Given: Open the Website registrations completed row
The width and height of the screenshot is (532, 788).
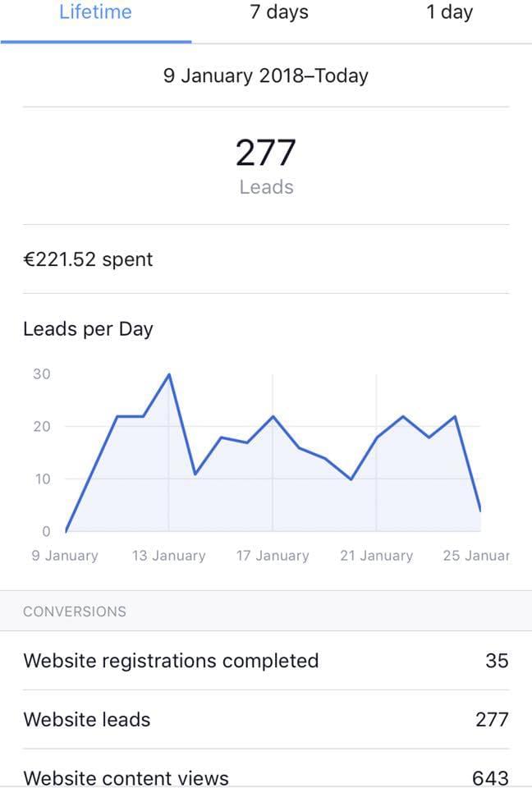Looking at the screenshot, I should 171,661.
